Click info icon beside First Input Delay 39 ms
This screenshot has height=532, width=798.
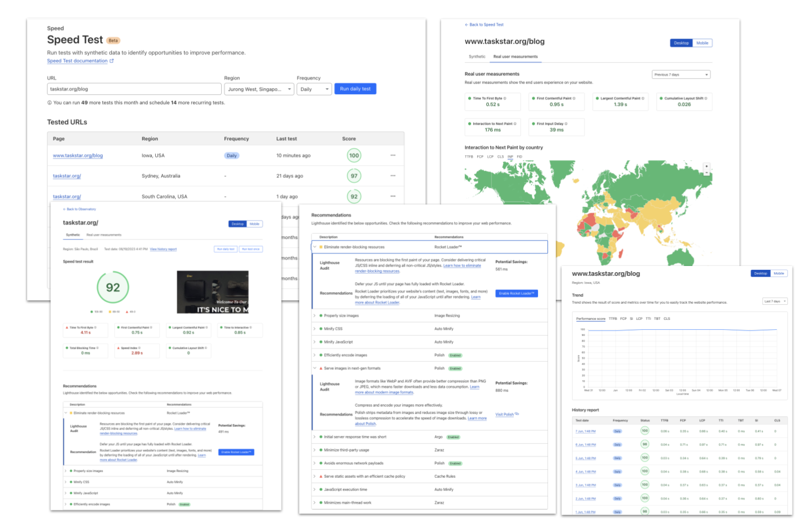[x=566, y=124]
